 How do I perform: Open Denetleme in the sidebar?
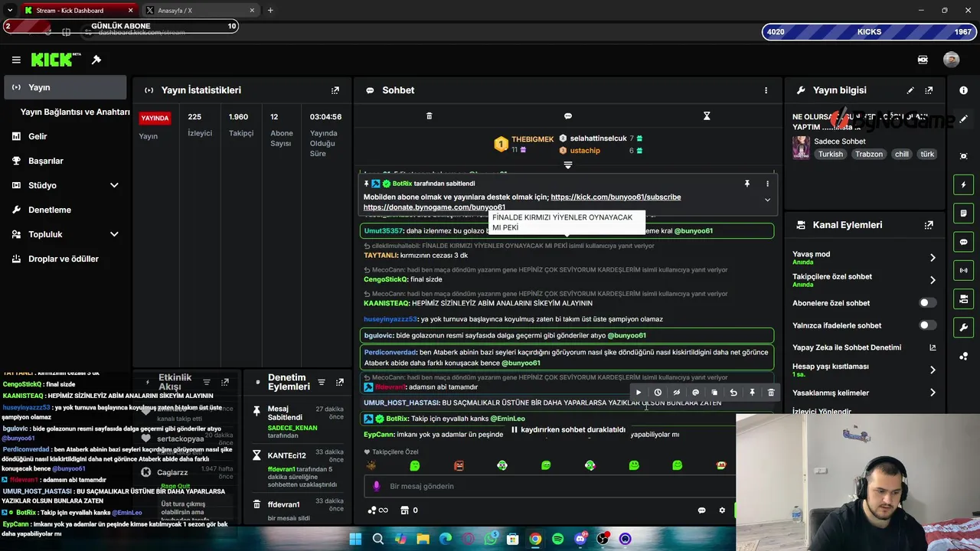(65, 210)
